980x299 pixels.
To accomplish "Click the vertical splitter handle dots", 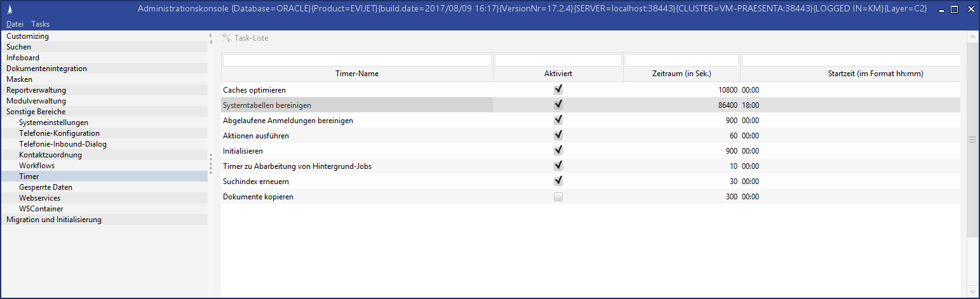I will pos(211,163).
